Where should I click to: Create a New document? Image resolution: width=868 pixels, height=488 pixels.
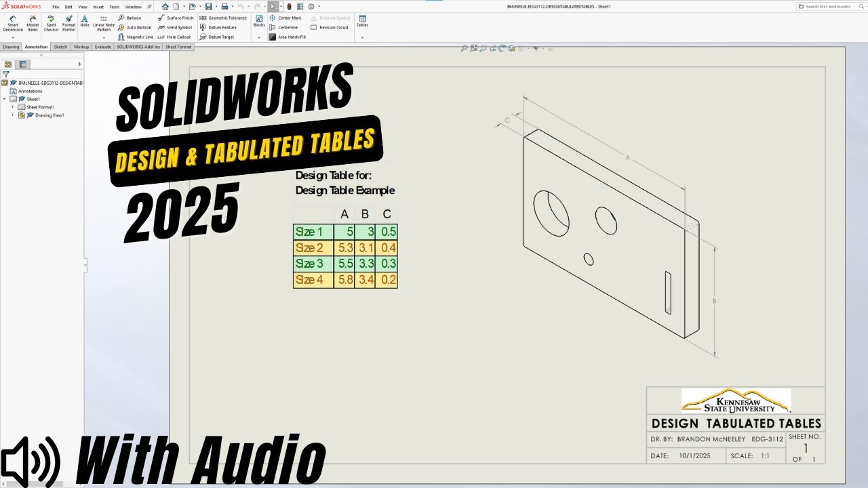[175, 6]
